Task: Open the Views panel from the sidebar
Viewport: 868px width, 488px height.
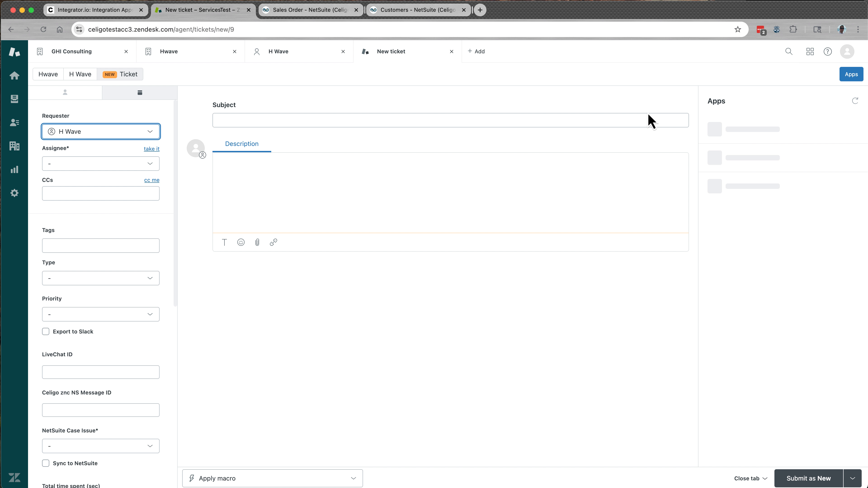Action: click(x=14, y=99)
